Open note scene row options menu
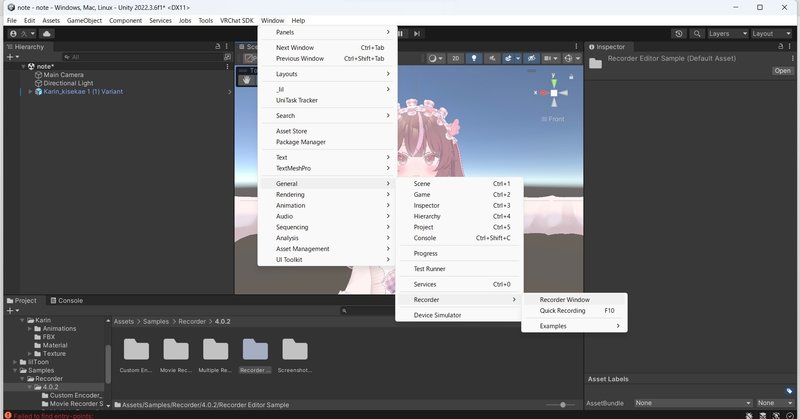 coord(227,66)
